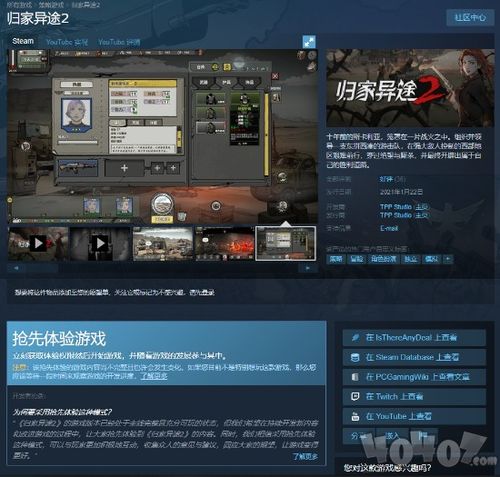
Task: Click the Steam Database icon
Action: [x=355, y=357]
